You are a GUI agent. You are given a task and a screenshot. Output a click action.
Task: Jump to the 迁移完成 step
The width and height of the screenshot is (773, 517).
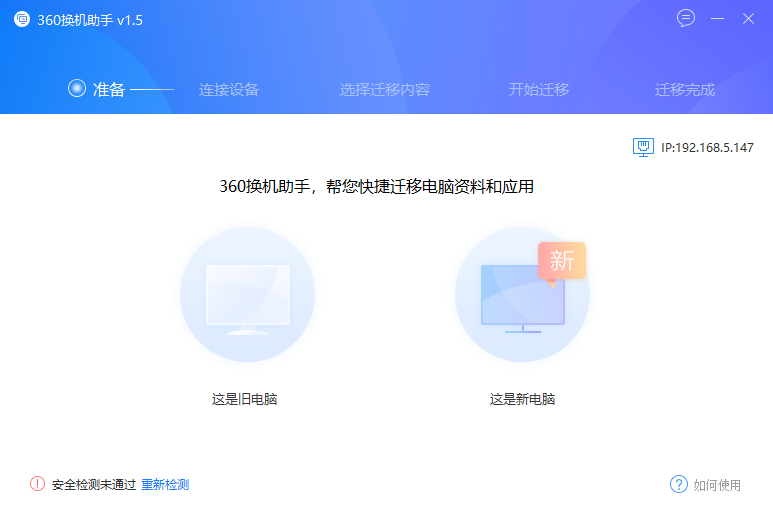point(685,89)
